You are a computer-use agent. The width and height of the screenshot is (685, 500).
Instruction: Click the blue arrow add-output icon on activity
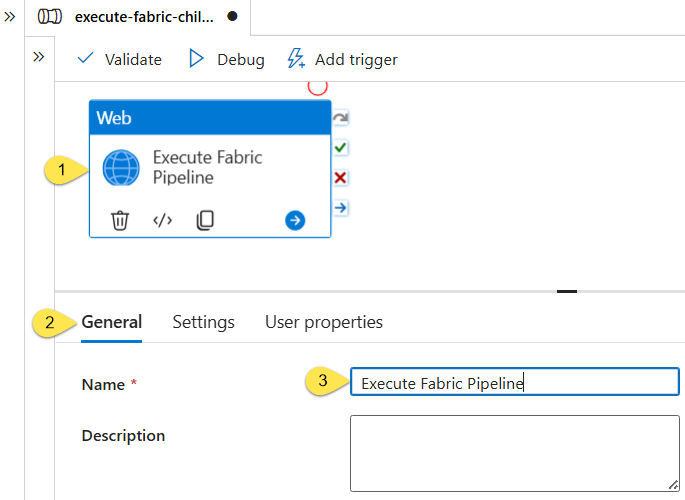click(295, 220)
